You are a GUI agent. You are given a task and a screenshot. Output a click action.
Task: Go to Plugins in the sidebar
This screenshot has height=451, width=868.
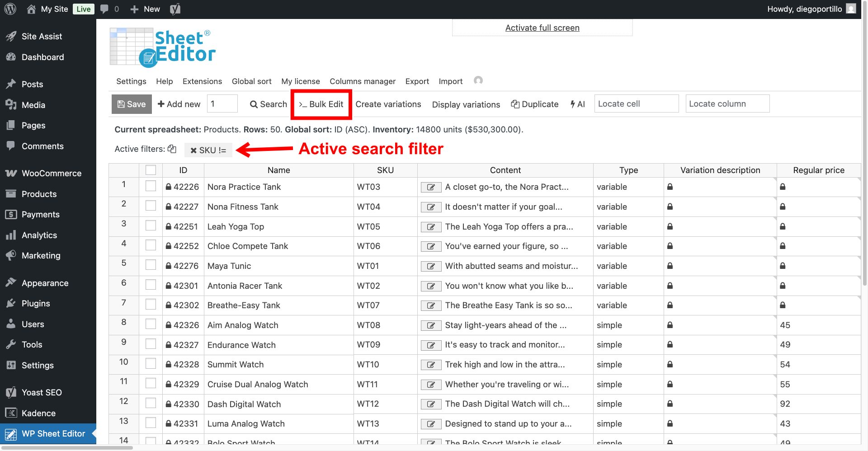point(36,303)
